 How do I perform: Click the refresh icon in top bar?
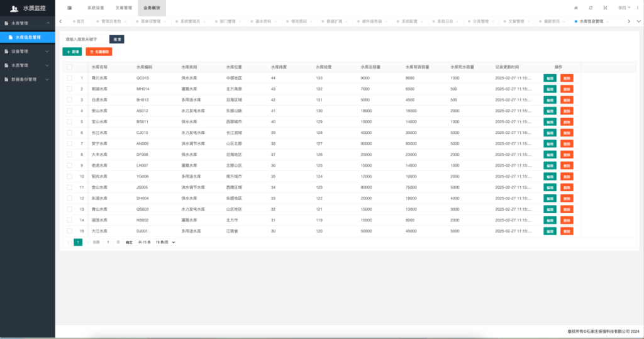(x=590, y=8)
